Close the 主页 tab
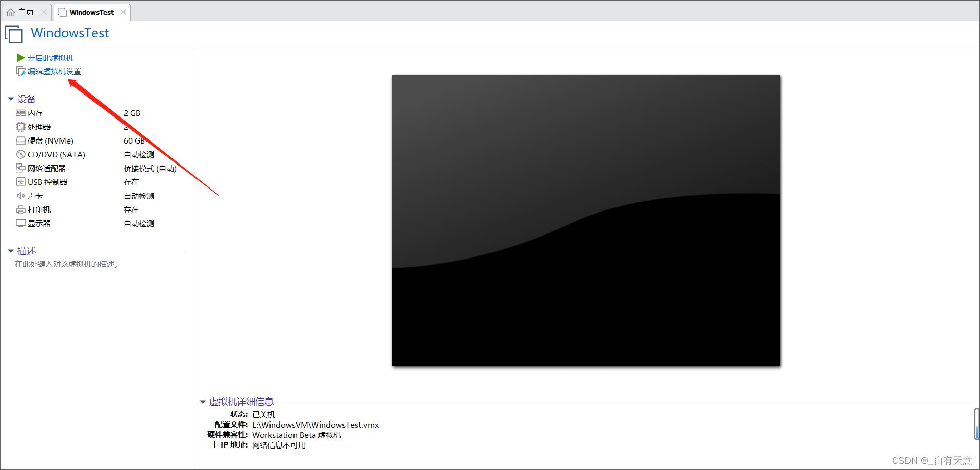This screenshot has height=470, width=980. click(44, 12)
